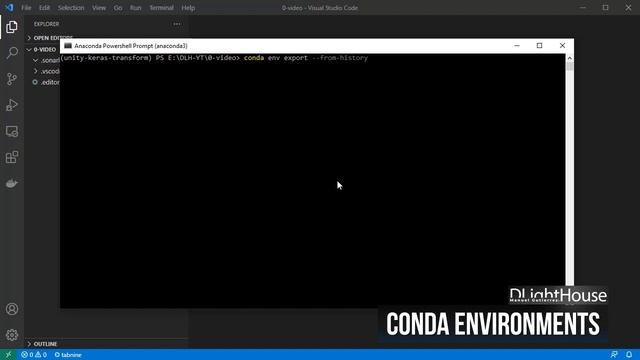Open the Help menu

188,8
